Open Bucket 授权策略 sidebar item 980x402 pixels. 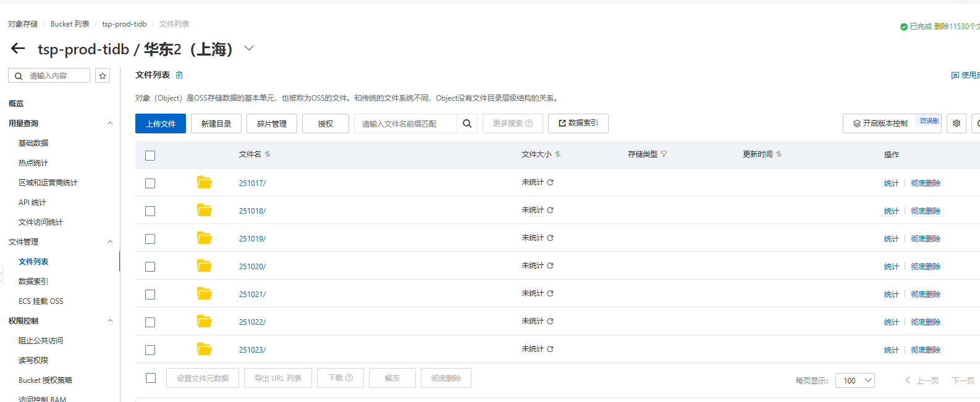[45, 380]
